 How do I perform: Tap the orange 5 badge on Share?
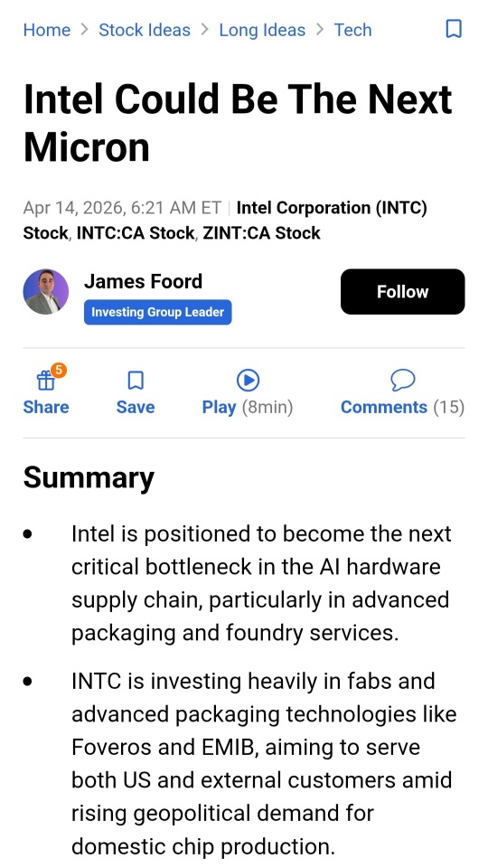click(x=59, y=370)
